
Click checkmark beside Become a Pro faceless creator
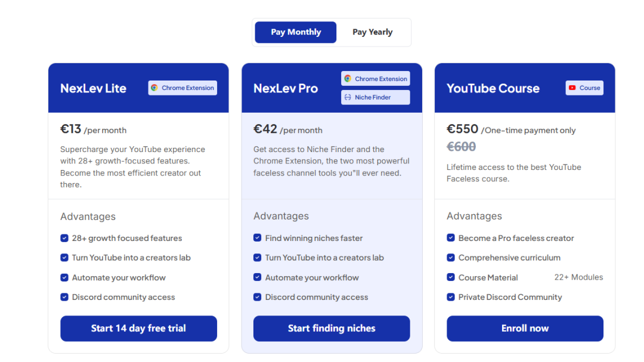click(x=451, y=238)
